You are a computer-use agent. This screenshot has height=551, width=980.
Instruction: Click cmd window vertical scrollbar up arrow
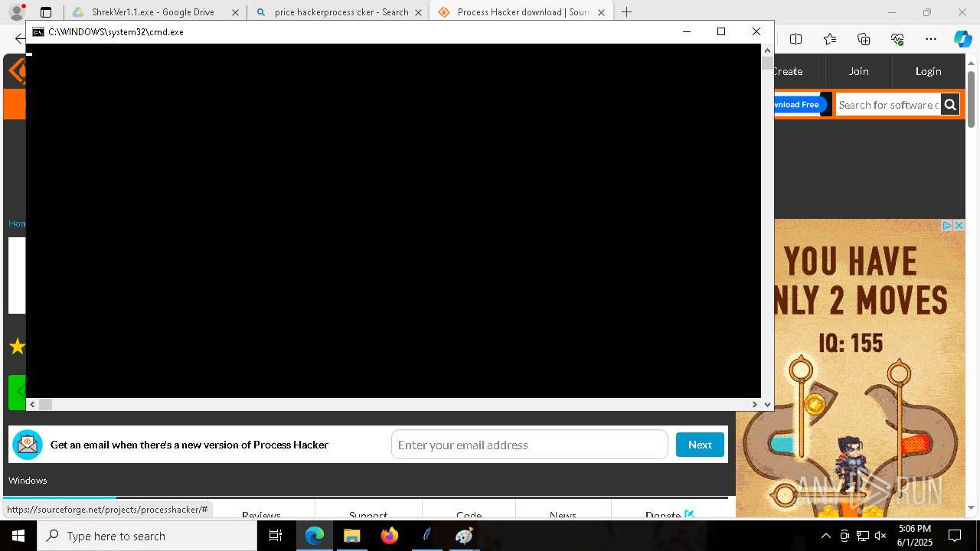(x=767, y=51)
